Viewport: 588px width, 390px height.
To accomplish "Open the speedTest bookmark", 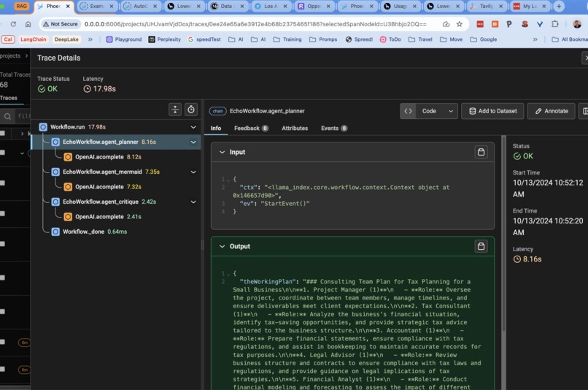I will [x=204, y=39].
